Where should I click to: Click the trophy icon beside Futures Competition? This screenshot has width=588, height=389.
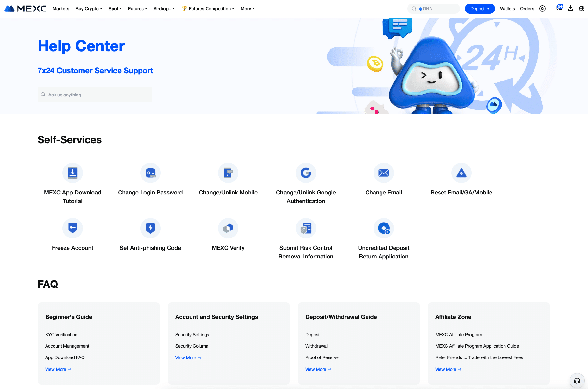184,9
